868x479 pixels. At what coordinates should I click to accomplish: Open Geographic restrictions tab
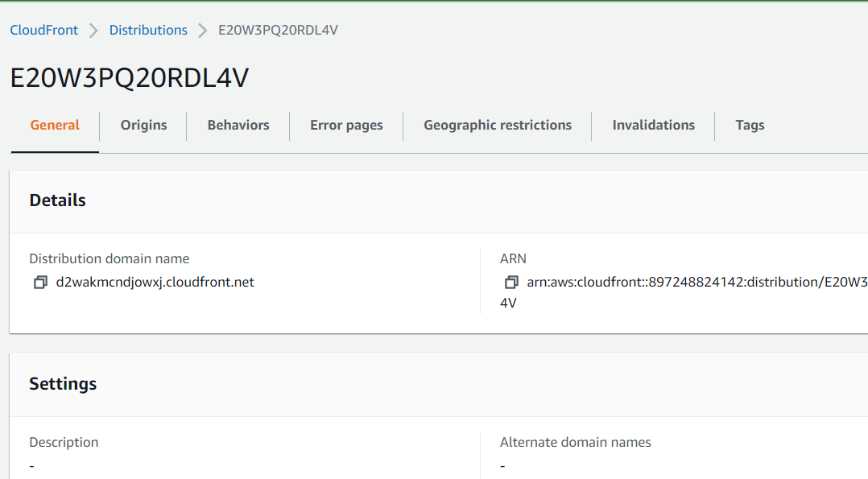tap(498, 125)
